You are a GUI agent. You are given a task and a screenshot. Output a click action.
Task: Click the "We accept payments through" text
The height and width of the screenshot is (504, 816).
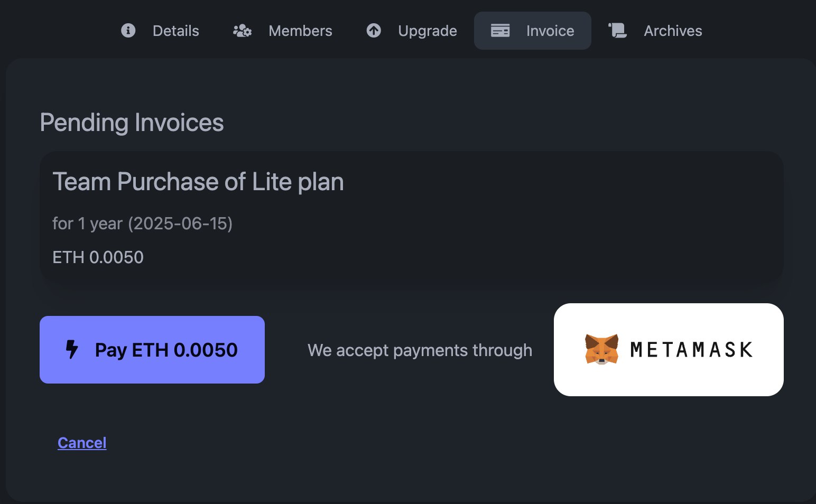(x=420, y=350)
